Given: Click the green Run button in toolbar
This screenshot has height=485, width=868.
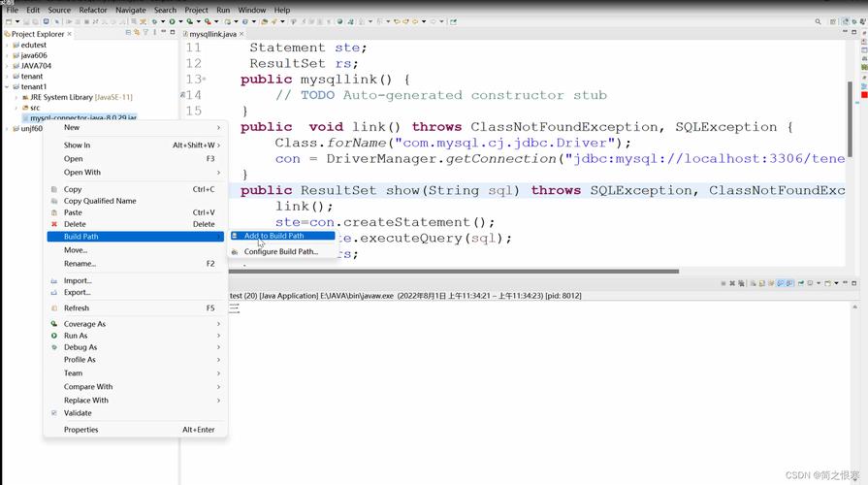Looking at the screenshot, I should 173,21.
